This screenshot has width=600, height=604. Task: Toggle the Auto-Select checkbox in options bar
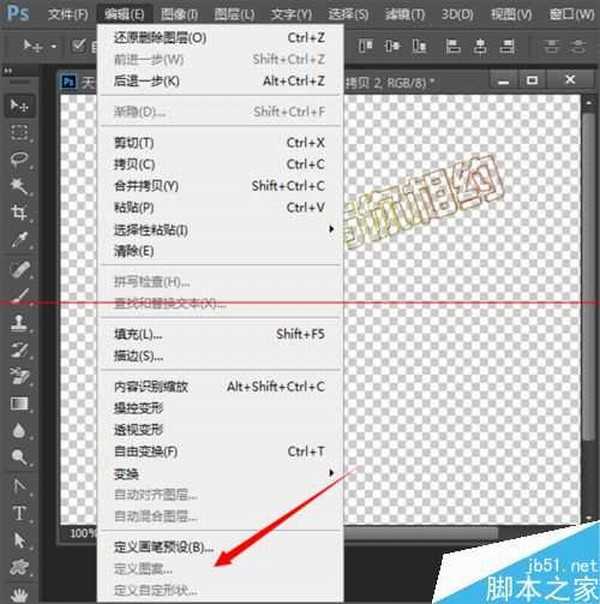click(x=79, y=46)
